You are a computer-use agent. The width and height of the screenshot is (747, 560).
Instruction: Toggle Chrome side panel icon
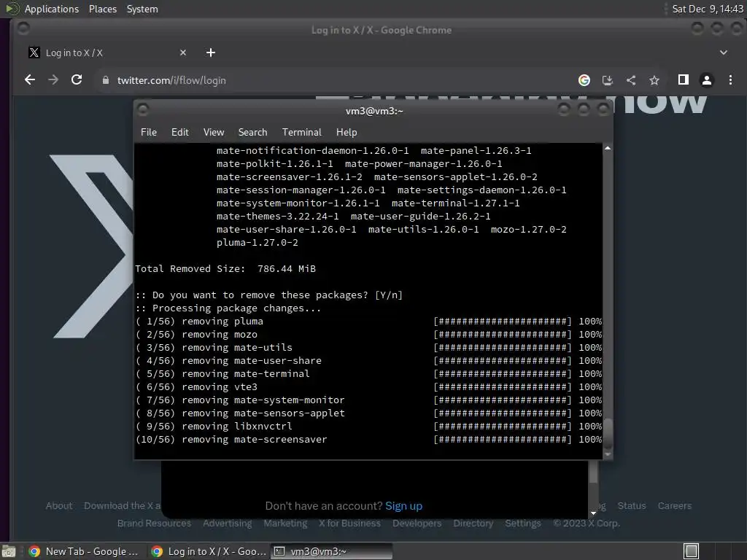pos(683,80)
